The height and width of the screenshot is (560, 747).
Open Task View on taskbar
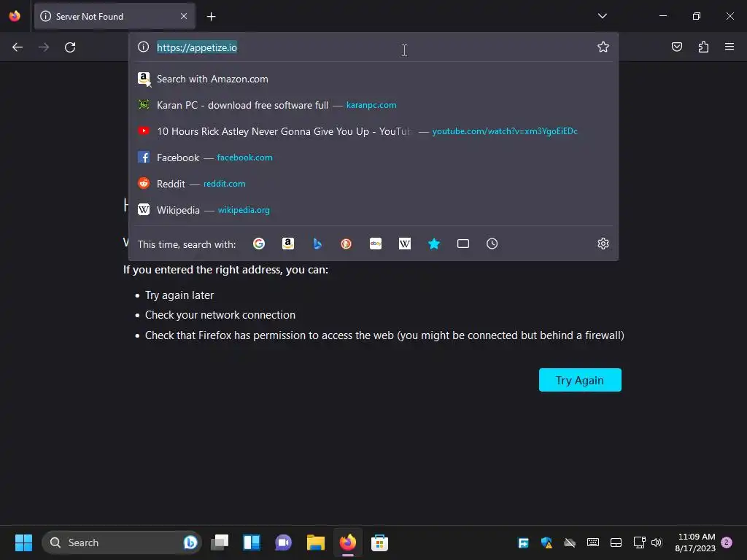220,542
